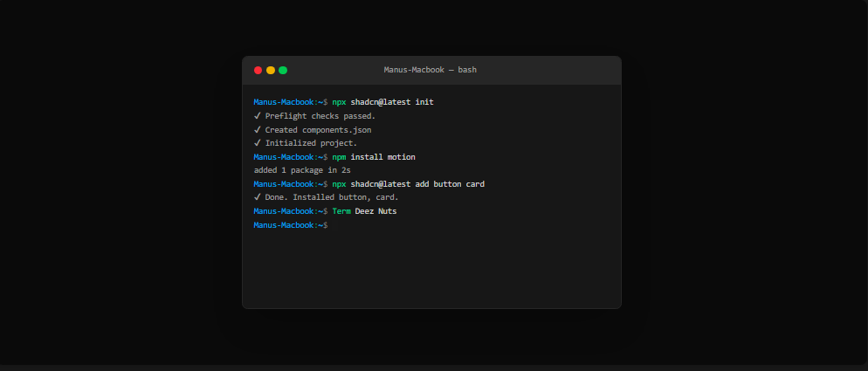Click the red close window dot
Viewport: 868px width, 371px height.
coord(258,71)
